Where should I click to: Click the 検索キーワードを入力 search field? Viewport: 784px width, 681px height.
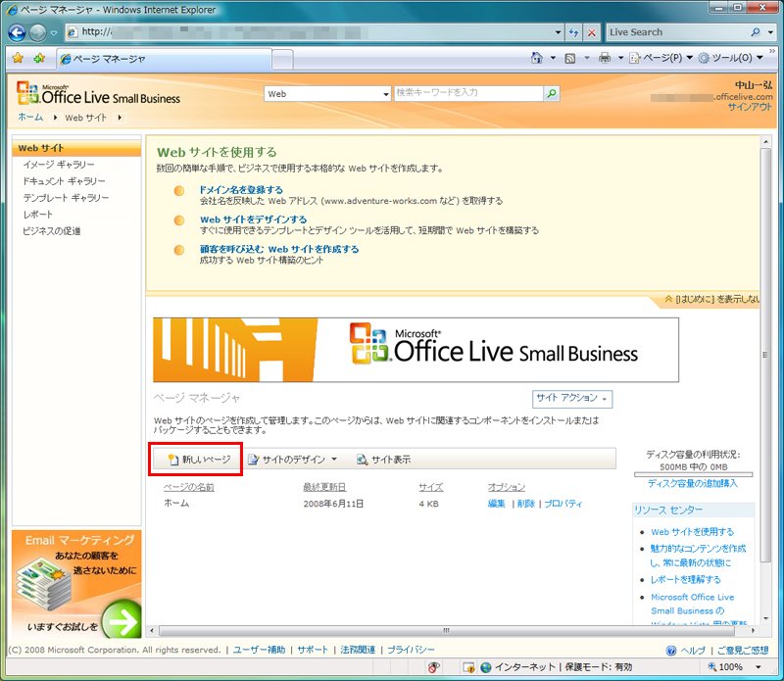pos(468,93)
